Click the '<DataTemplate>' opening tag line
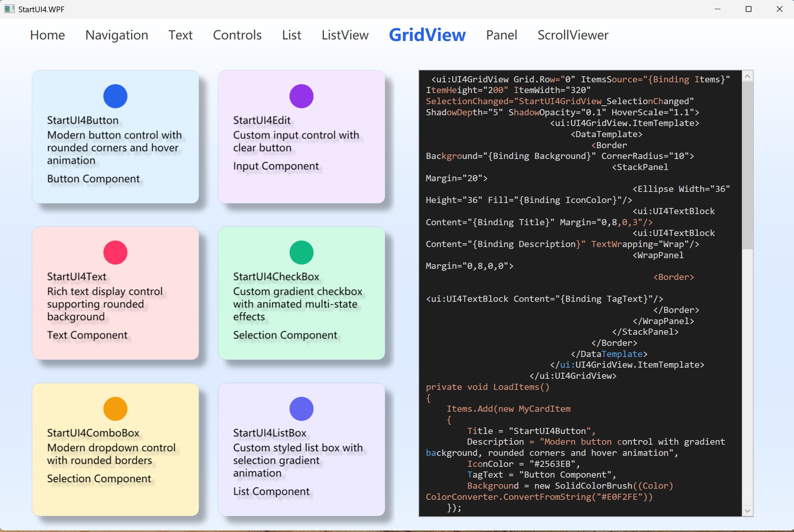Viewport: 794px width, 532px height. tap(607, 134)
